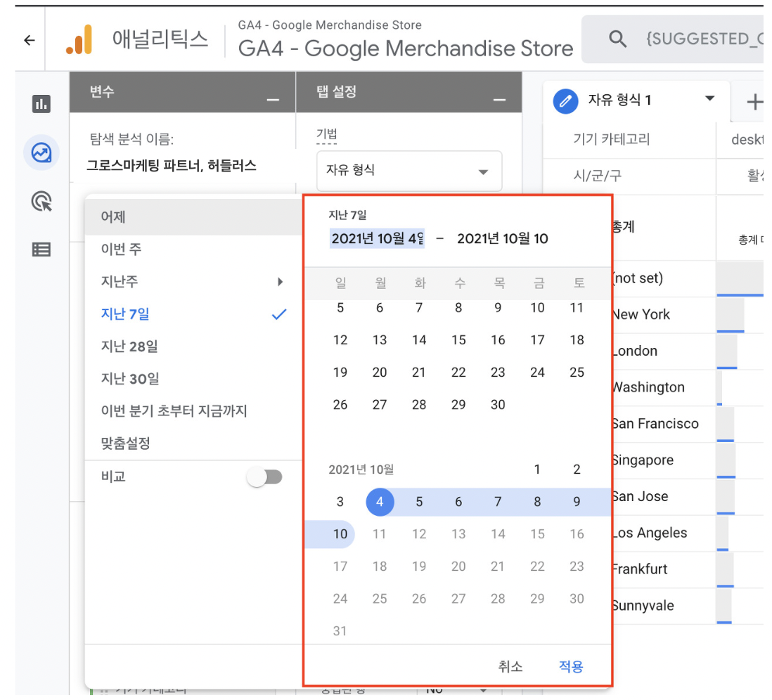
Task: Pick October 1 in the calendar
Action: pos(537,469)
